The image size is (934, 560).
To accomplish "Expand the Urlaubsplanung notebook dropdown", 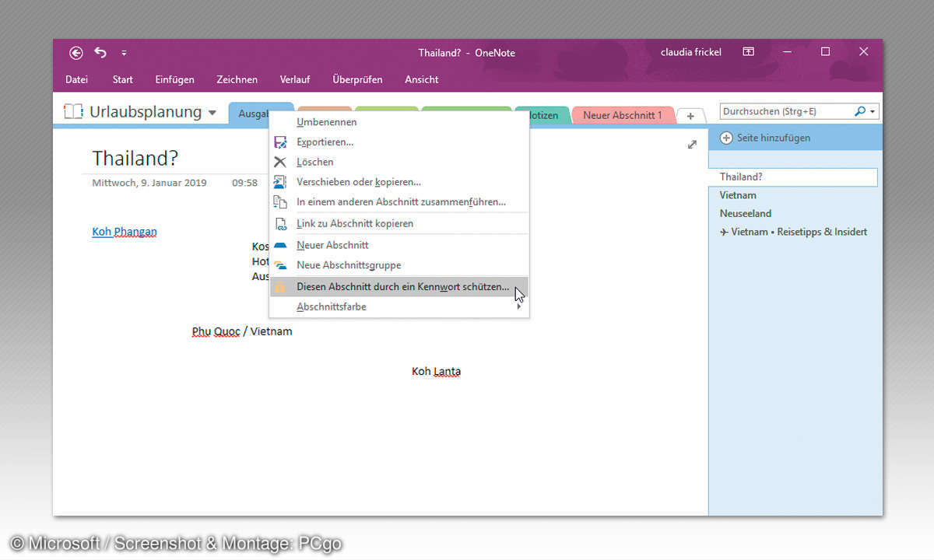I will coord(212,114).
